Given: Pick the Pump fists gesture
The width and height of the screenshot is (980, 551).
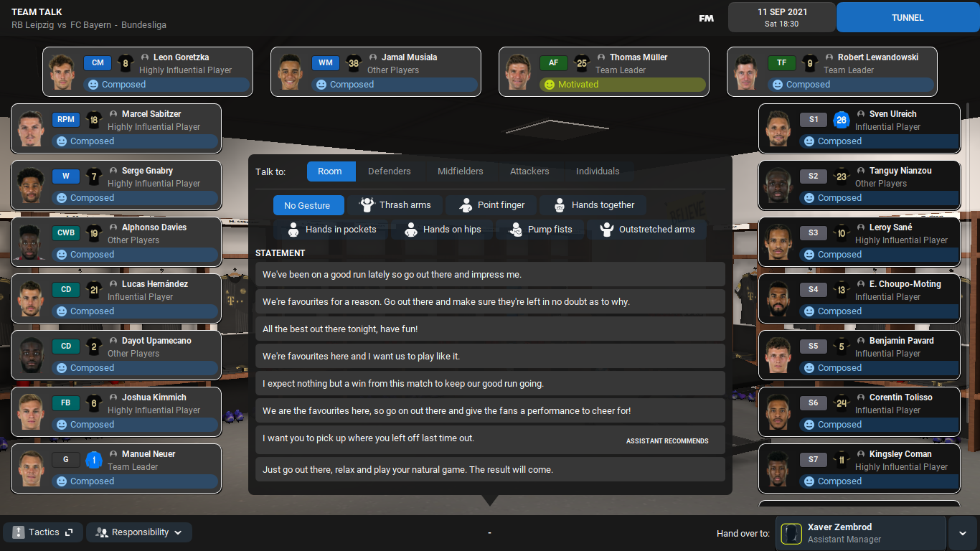Looking at the screenshot, I should (540, 230).
